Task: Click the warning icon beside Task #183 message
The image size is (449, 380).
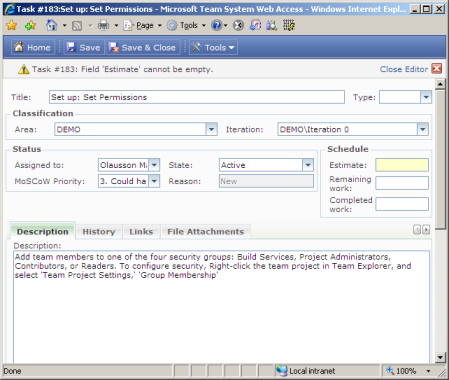Action: click(23, 69)
